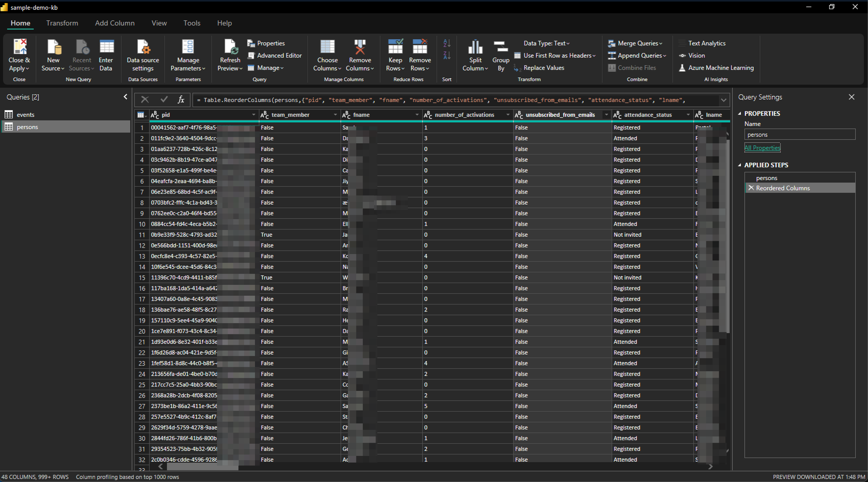Sort descending Z to A
This screenshot has height=482, width=868.
(x=447, y=56)
